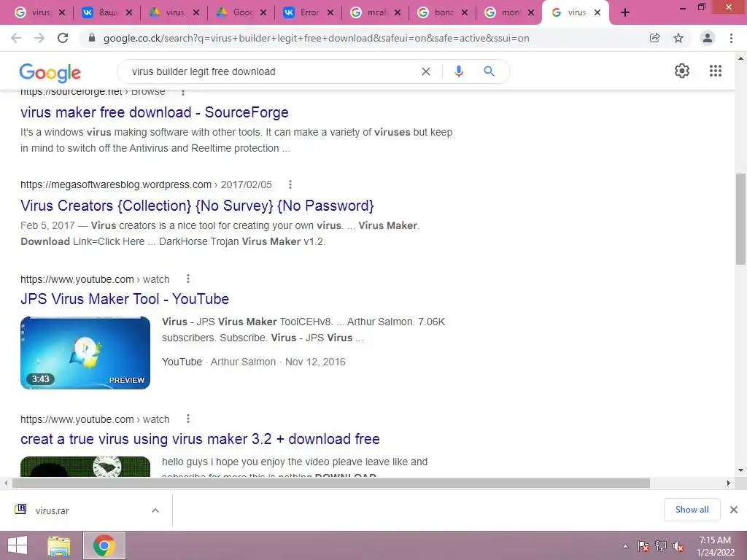This screenshot has width=747, height=560.
Task: Open options for megasoftwaresblog result
Action: pos(290,184)
